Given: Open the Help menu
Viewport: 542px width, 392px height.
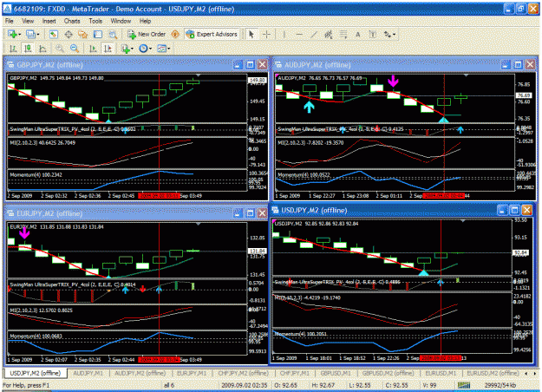Looking at the screenshot, I should click(145, 21).
